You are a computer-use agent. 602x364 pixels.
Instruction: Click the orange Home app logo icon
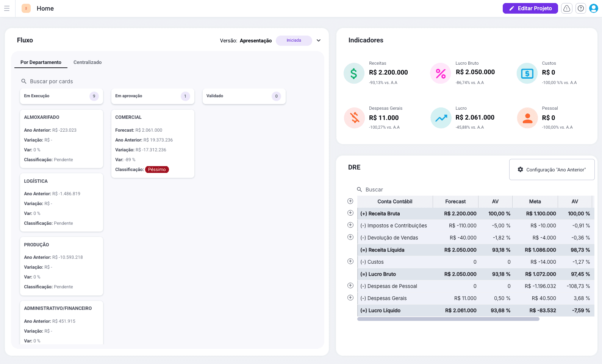(26, 8)
